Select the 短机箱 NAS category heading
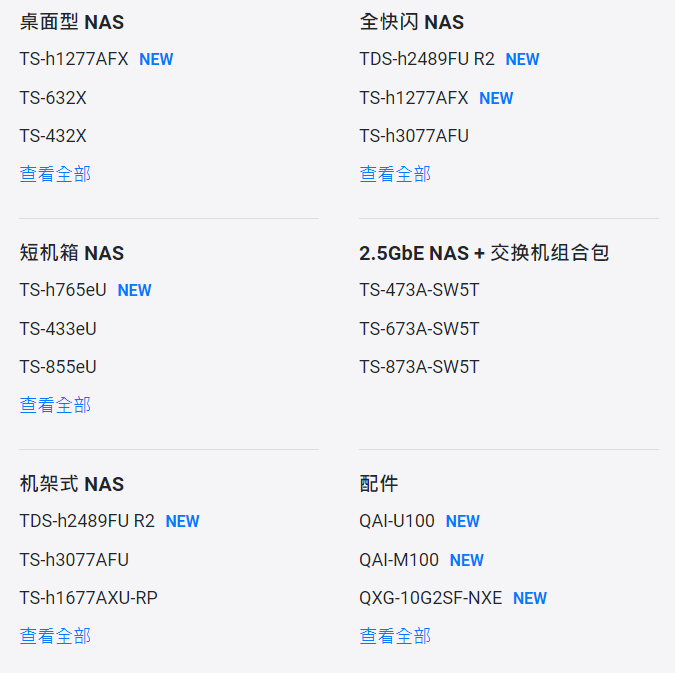 pyautogui.click(x=72, y=253)
